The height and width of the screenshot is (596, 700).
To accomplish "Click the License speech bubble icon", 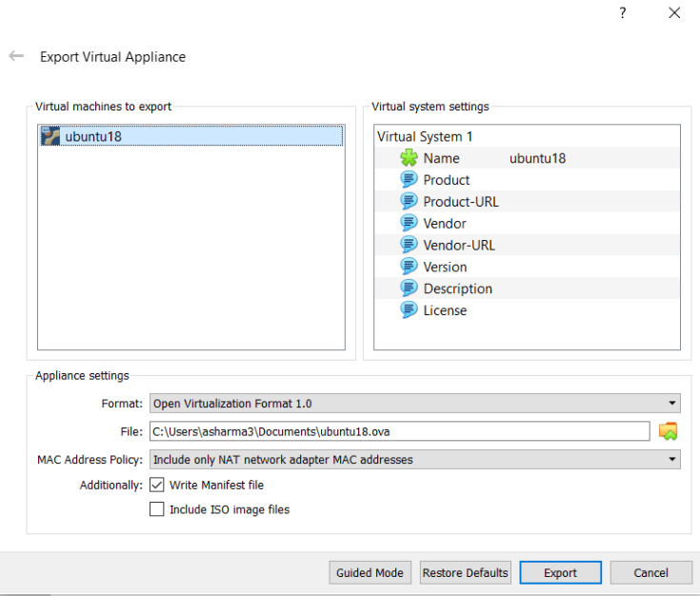I will pos(409,310).
